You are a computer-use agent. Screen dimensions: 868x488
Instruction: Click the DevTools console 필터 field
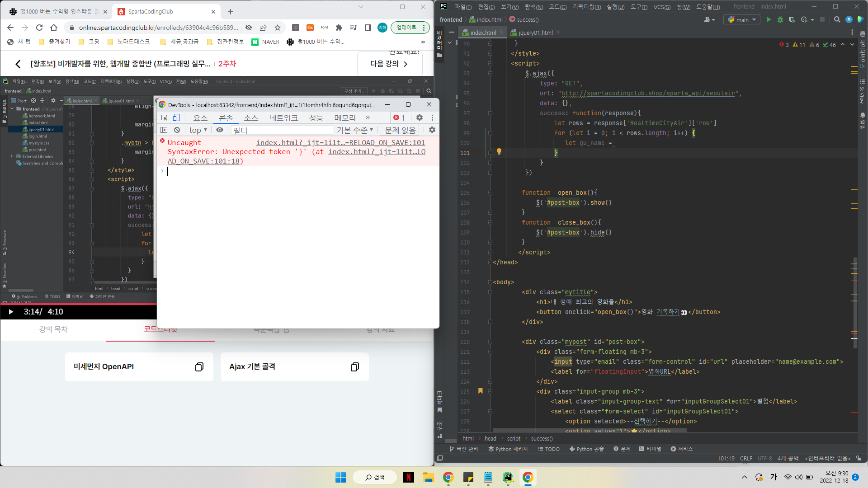pos(282,130)
